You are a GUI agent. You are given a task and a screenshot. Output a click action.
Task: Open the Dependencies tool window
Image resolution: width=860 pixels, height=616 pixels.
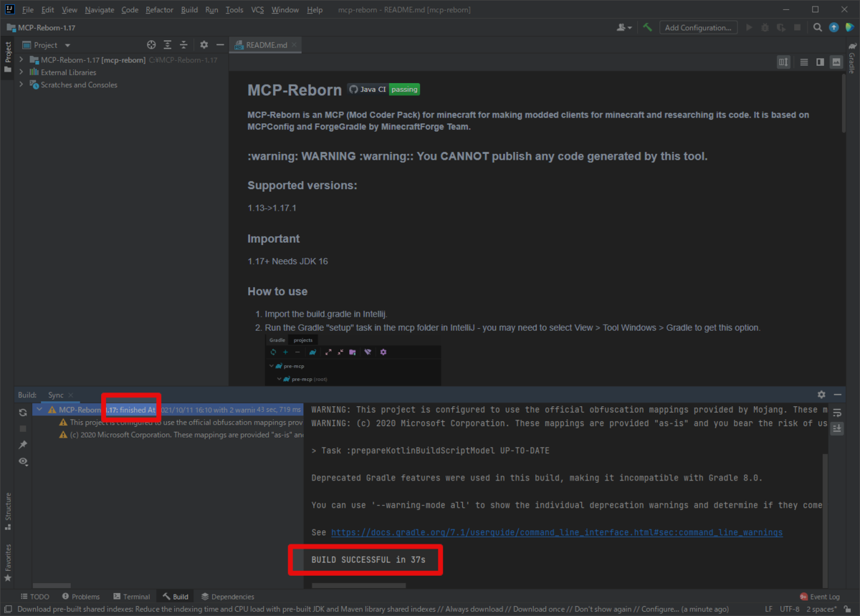(x=227, y=597)
